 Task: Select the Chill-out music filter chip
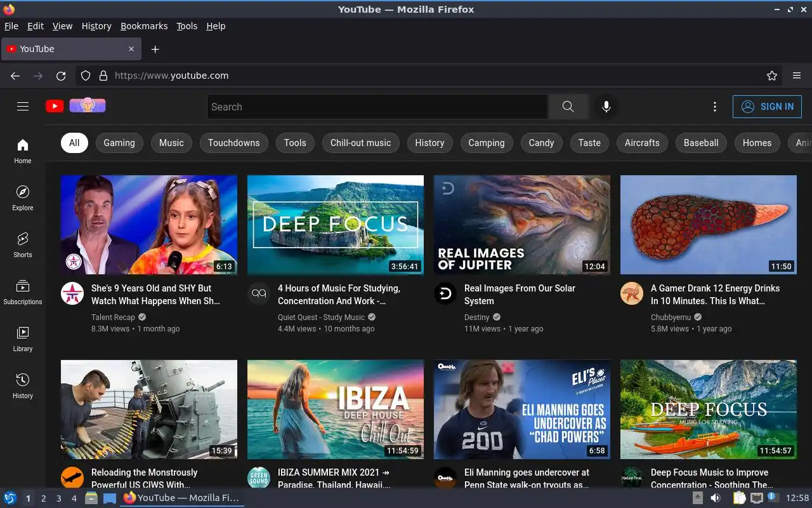click(x=360, y=143)
